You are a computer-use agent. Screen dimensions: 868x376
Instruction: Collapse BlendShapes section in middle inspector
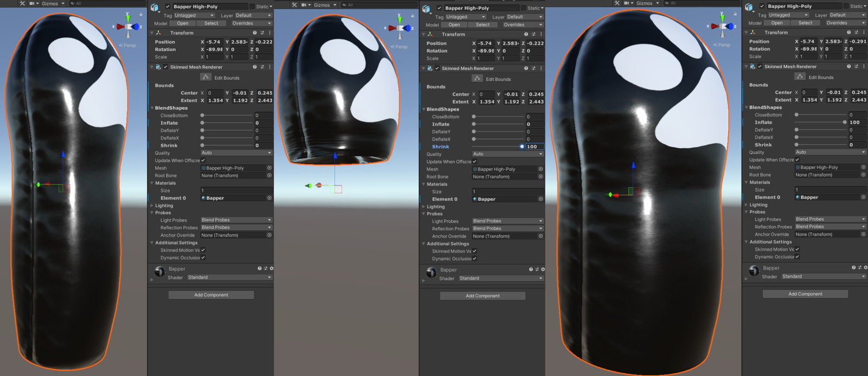424,109
